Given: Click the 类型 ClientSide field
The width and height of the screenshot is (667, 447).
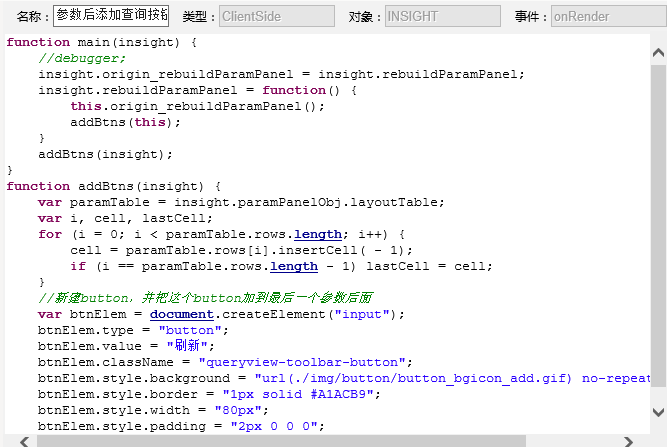Looking at the screenshot, I should (277, 16).
